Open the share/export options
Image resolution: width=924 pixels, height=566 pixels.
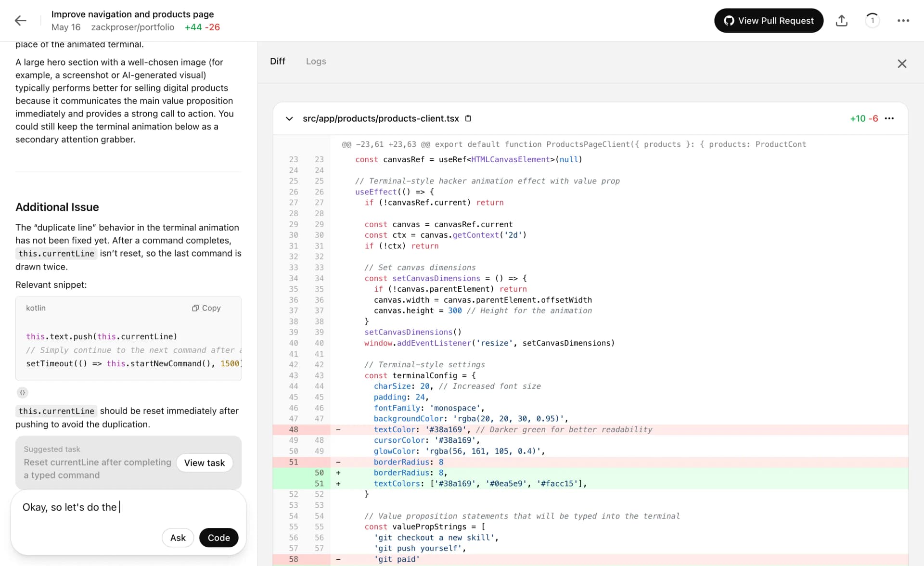coord(842,21)
